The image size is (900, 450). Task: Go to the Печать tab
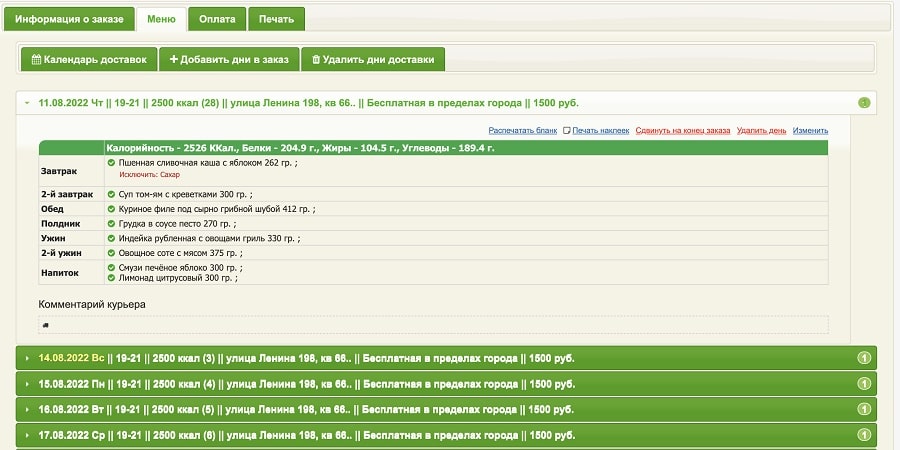pyautogui.click(x=277, y=19)
